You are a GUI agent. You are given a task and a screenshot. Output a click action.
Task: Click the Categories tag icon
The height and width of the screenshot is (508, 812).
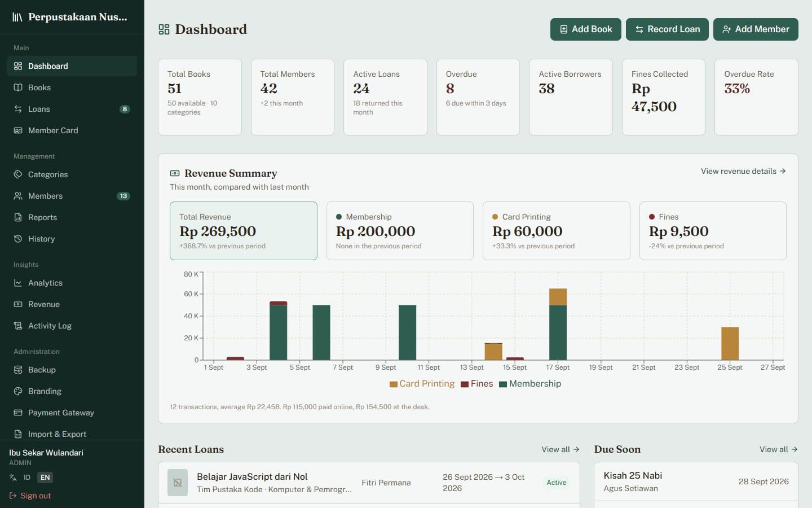(18, 174)
